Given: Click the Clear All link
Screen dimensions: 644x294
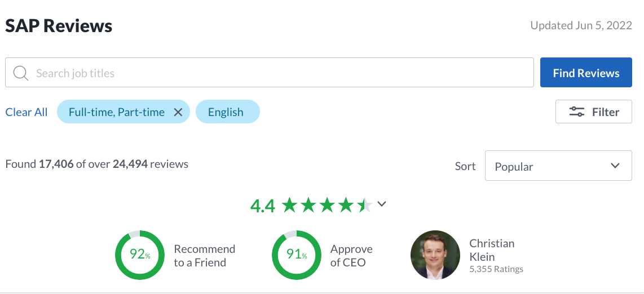Looking at the screenshot, I should (27, 112).
